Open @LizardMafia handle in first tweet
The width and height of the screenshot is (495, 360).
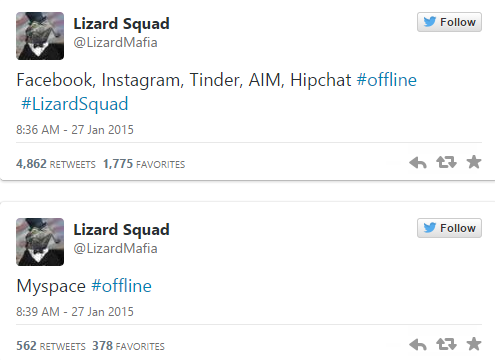[115, 43]
